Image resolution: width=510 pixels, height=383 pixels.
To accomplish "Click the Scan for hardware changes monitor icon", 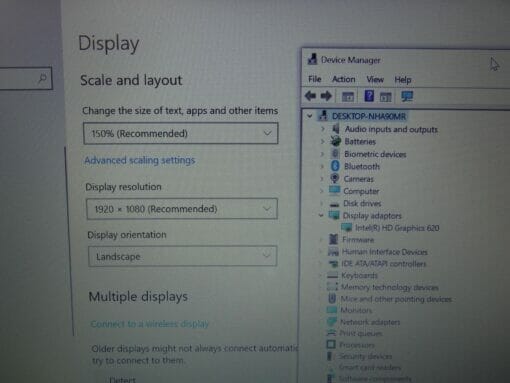I will click(407, 97).
